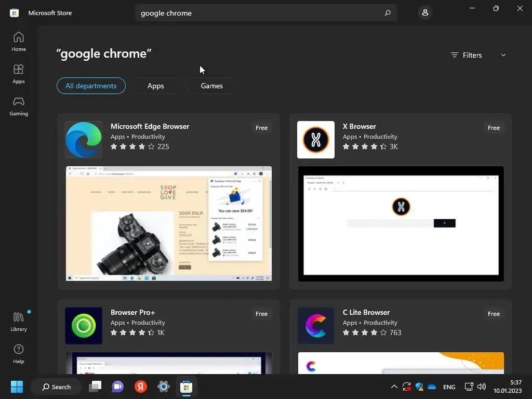Click the sync update tray icon
The width and height of the screenshot is (532, 399).
[406, 387]
